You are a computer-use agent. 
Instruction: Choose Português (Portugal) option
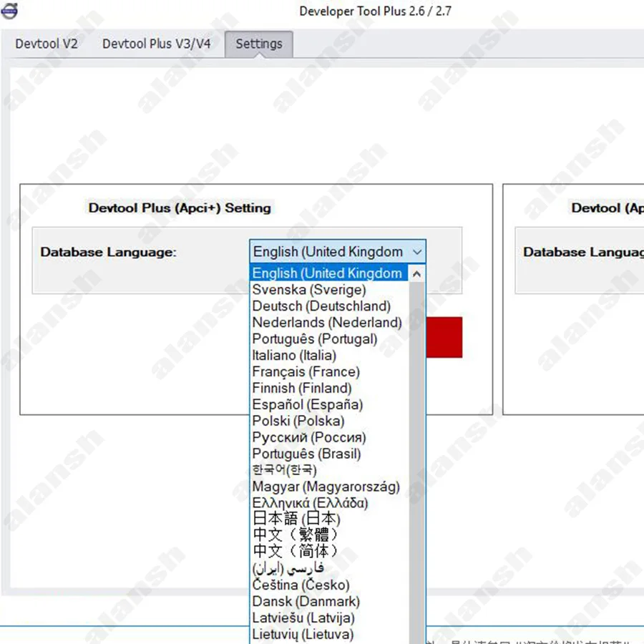[328, 339]
